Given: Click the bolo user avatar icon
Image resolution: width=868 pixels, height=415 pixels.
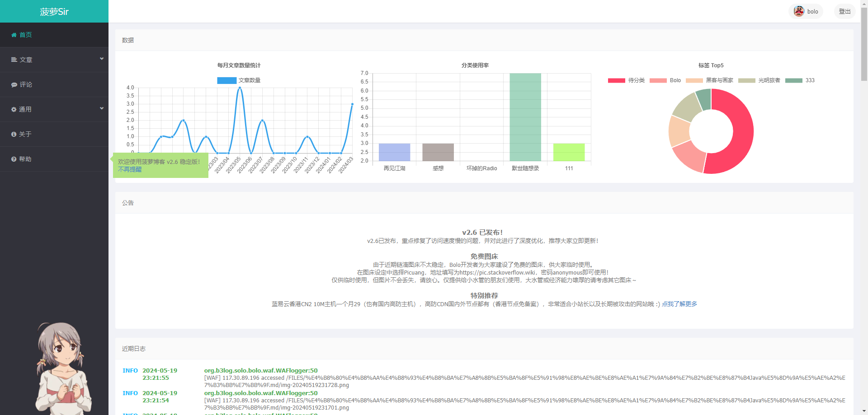Looking at the screenshot, I should click(799, 11).
